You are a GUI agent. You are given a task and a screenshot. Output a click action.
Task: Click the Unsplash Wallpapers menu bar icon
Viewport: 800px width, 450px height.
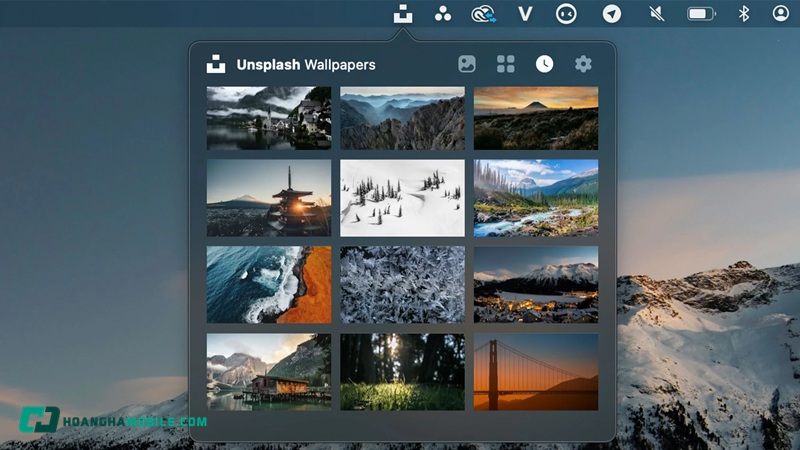402,14
